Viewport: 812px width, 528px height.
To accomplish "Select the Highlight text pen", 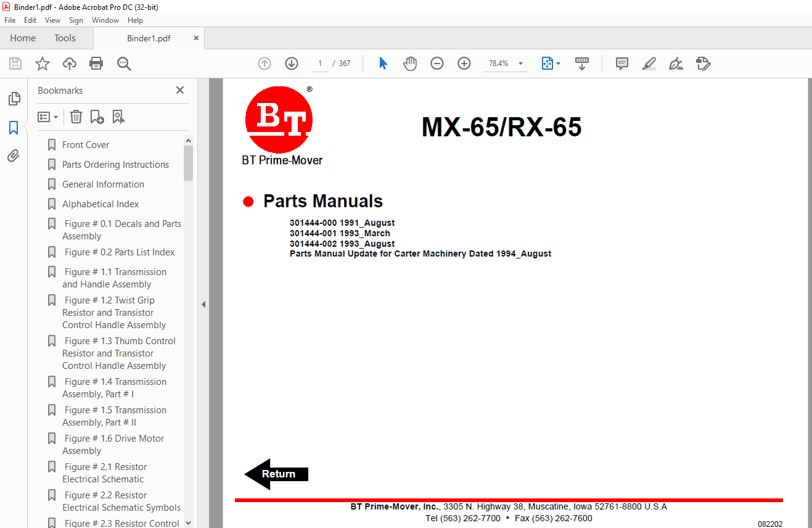I will coord(649,64).
